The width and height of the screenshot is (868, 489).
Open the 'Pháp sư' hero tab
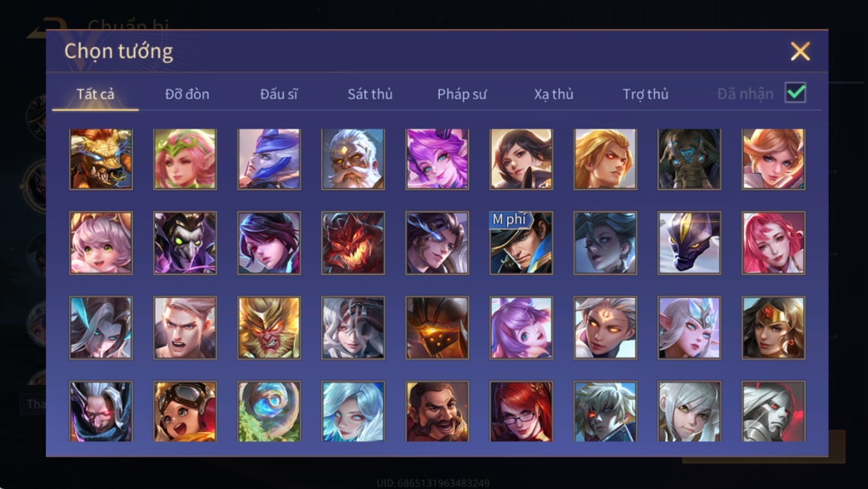[x=462, y=94]
